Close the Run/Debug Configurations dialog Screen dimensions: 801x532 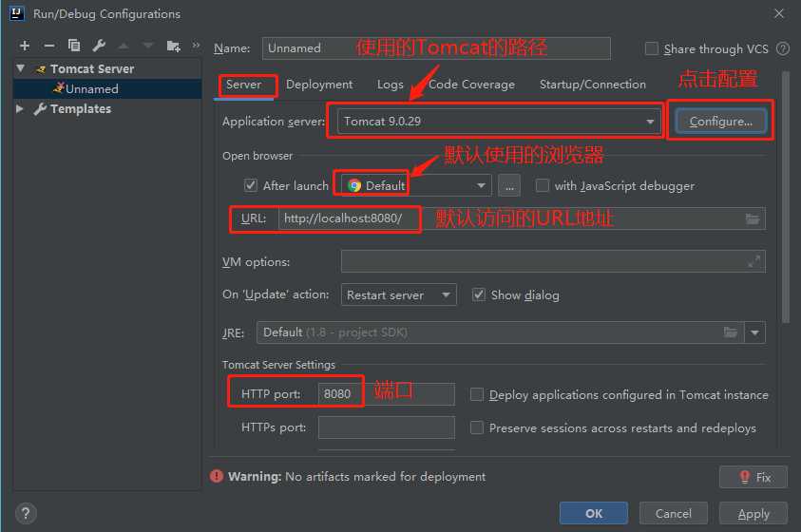point(778,13)
